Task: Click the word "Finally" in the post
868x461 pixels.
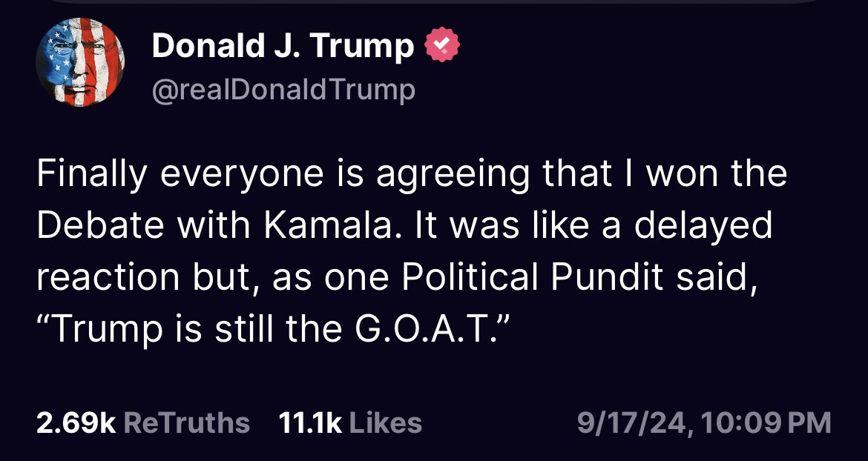Action: point(89,176)
